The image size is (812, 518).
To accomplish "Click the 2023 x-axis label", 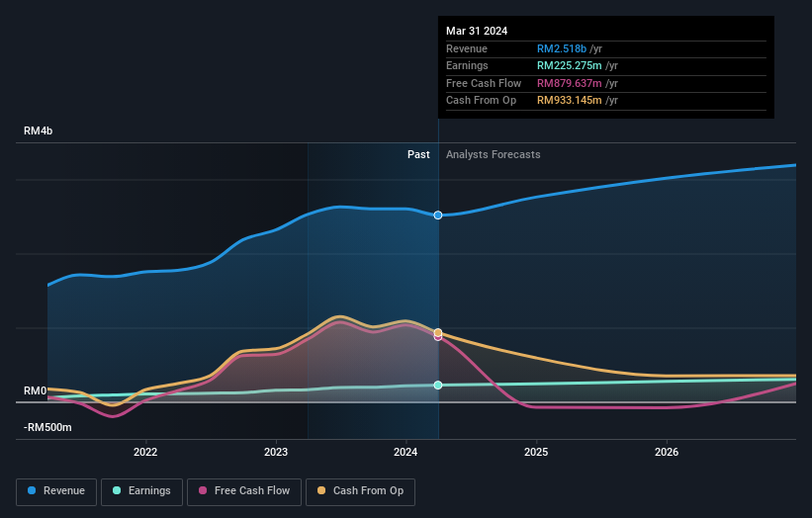I will (276, 452).
